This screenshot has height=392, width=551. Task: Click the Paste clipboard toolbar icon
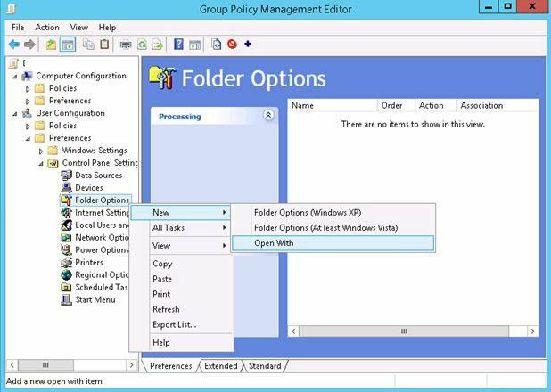(x=104, y=45)
